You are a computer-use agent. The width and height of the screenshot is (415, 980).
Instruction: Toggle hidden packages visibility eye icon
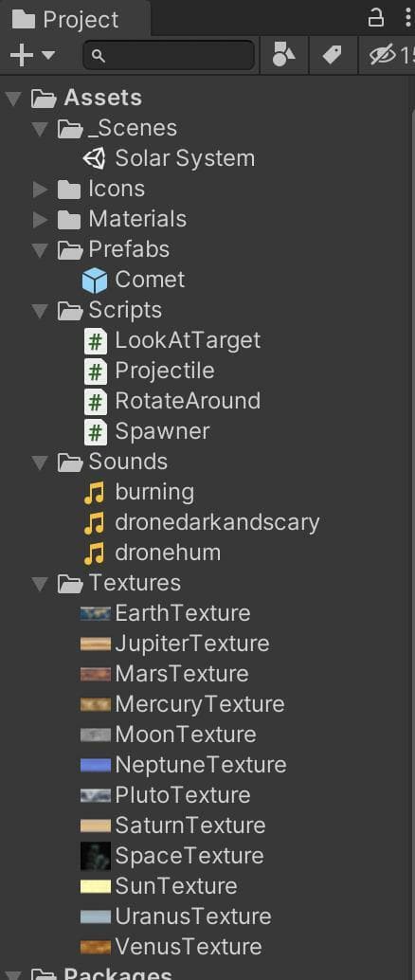(x=382, y=56)
